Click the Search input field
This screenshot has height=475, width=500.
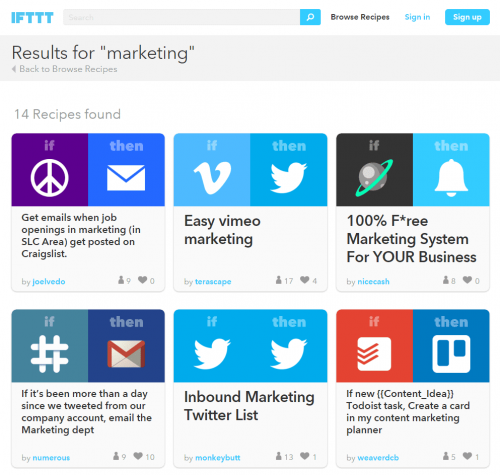coord(181,17)
